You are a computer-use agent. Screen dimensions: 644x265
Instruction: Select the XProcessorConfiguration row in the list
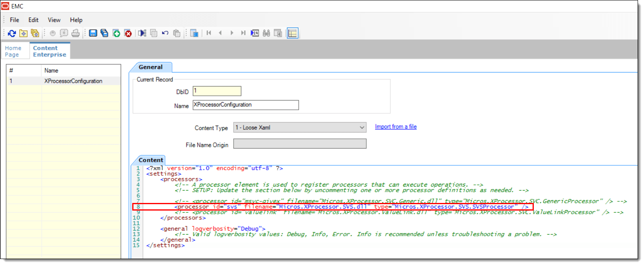tap(63, 81)
